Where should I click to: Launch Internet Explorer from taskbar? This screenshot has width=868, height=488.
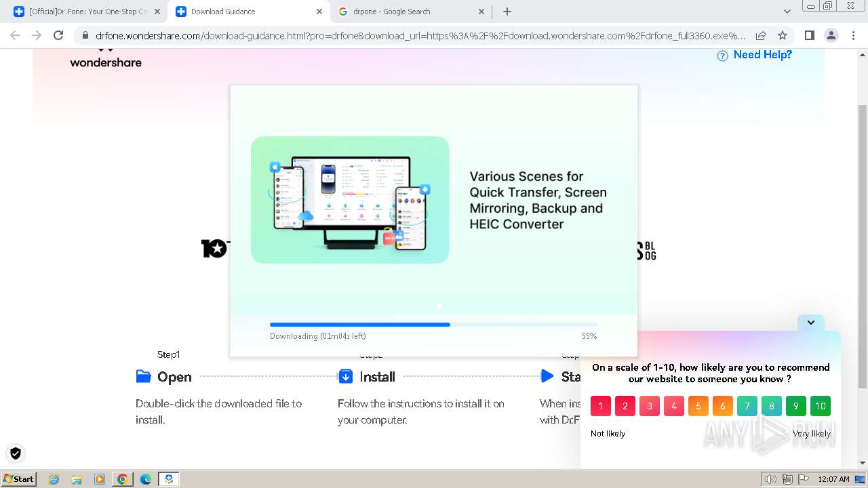point(54,479)
